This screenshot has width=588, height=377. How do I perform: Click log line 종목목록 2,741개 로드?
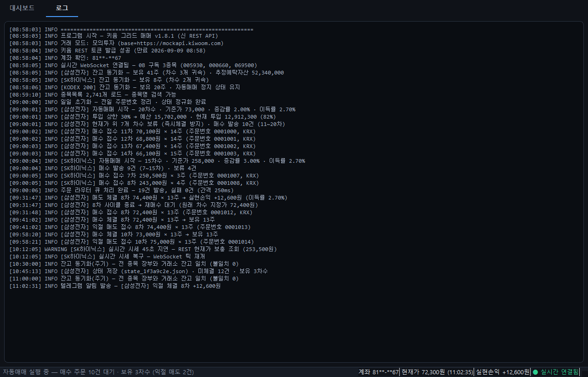93,95
